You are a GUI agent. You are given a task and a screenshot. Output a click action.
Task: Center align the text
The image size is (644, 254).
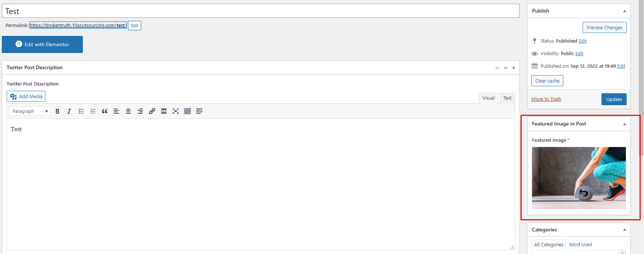[x=128, y=111]
